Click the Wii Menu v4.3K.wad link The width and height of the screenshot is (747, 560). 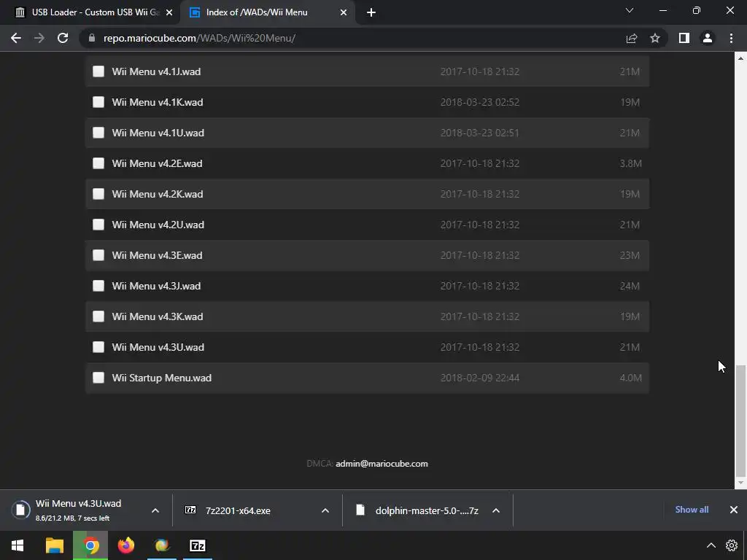[x=158, y=316]
